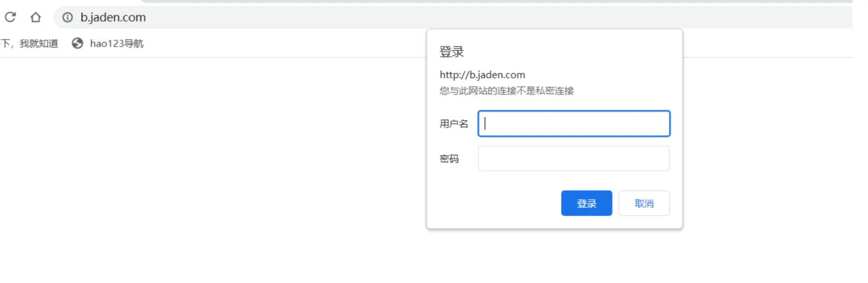Click the 密码 label
Viewport: 868px width, 283px height.
click(x=449, y=159)
